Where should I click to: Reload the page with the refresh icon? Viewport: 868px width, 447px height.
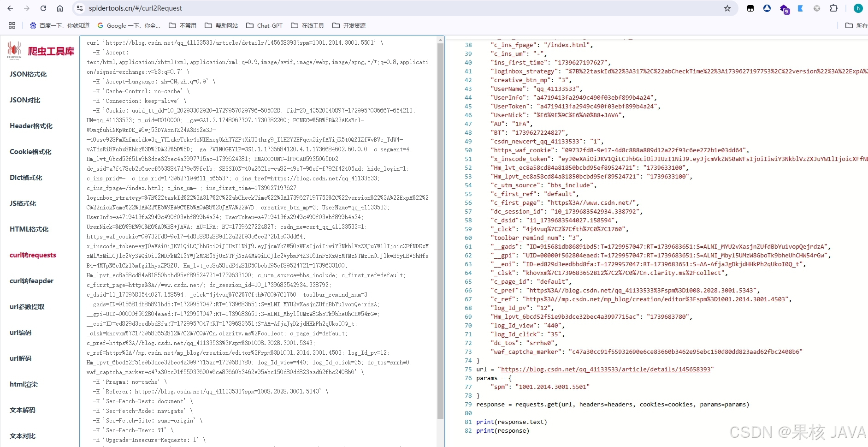43,8
